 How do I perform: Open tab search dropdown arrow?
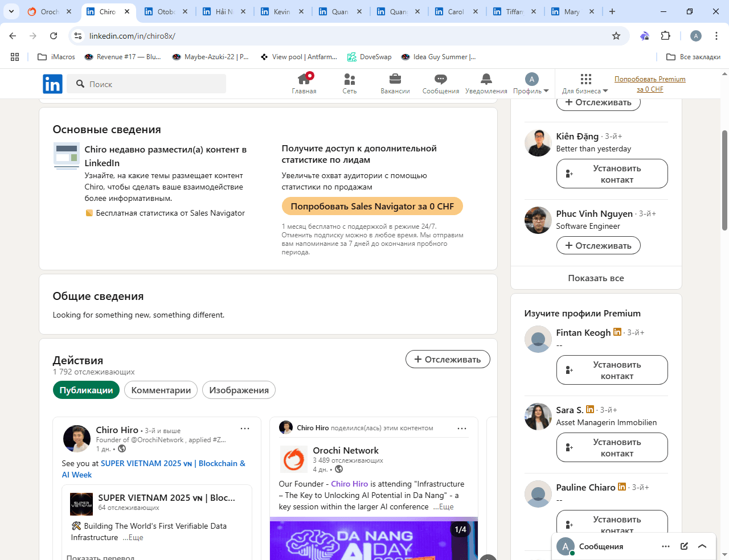pos(11,11)
